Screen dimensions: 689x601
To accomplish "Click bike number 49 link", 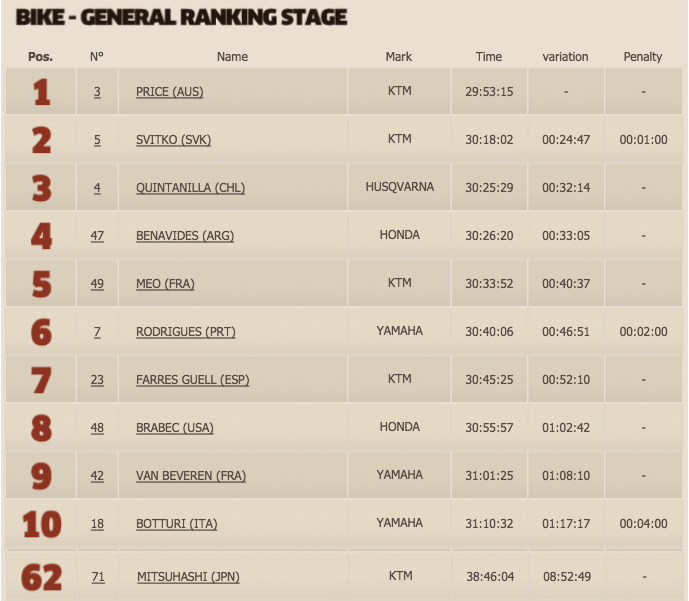I will [x=97, y=284].
